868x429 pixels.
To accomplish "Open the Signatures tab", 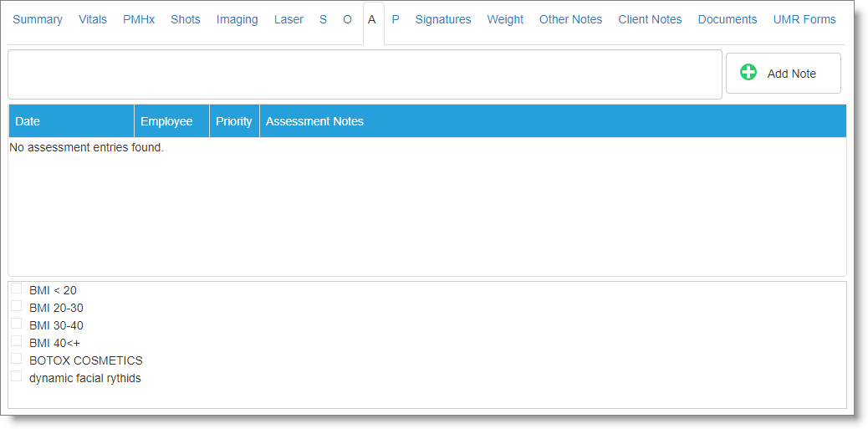I will (x=443, y=19).
